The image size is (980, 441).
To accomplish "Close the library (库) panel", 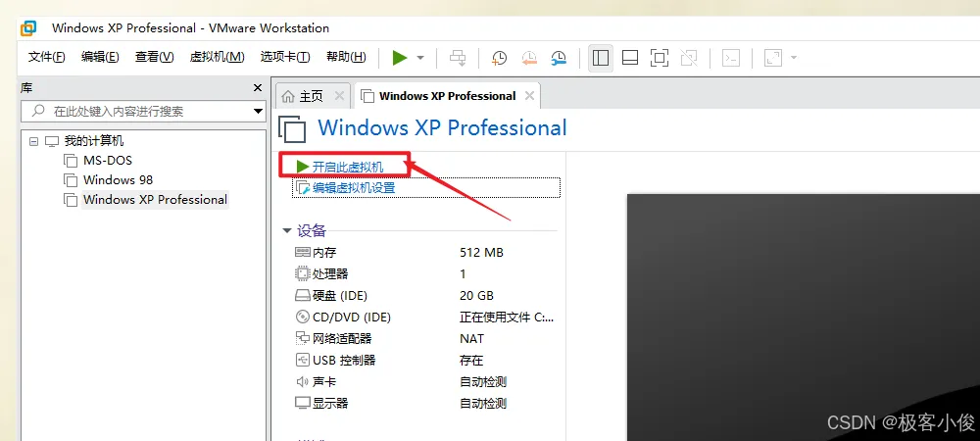I will tap(258, 88).
